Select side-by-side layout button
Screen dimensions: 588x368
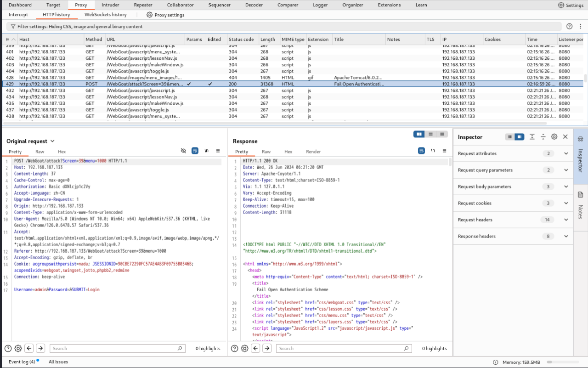coord(419,134)
